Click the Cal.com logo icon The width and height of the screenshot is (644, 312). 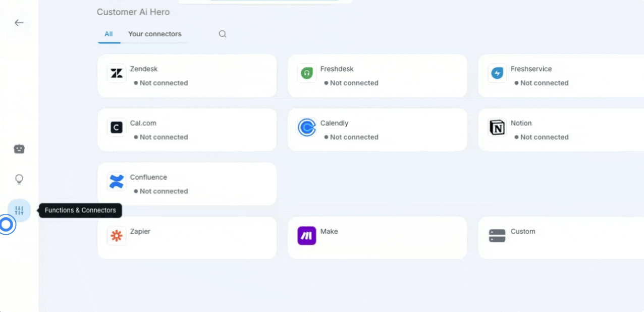(117, 128)
